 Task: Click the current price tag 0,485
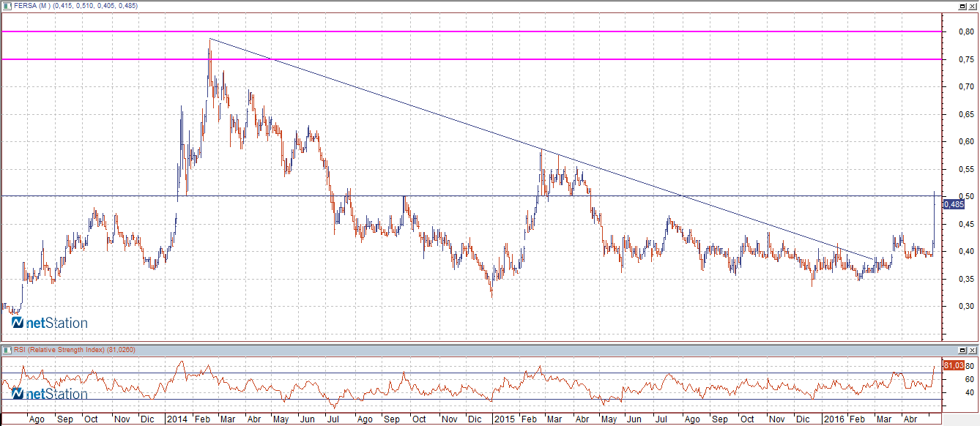(954, 204)
